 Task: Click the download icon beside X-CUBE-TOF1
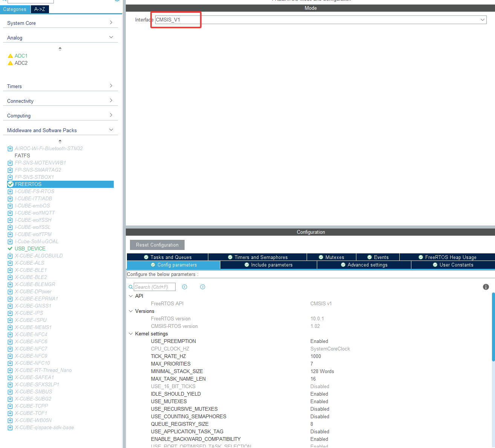point(10,413)
